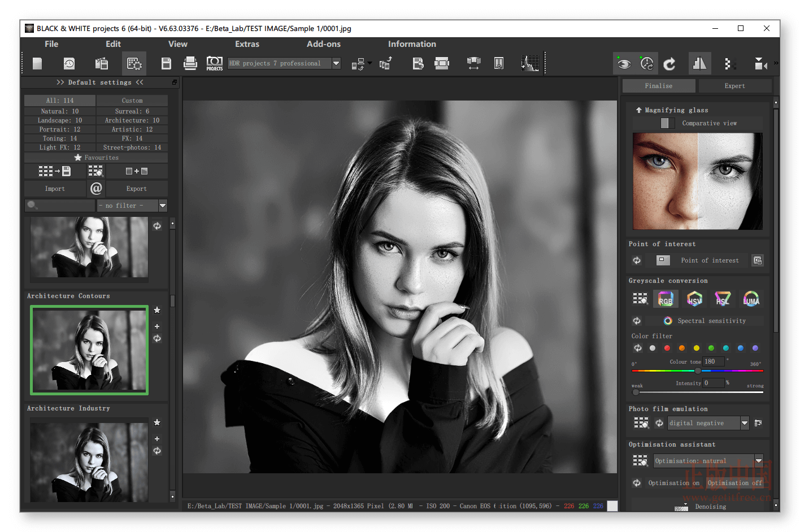This screenshot has width=800, height=532.
Task: Select the Architecture: 10 category
Action: coord(132,120)
